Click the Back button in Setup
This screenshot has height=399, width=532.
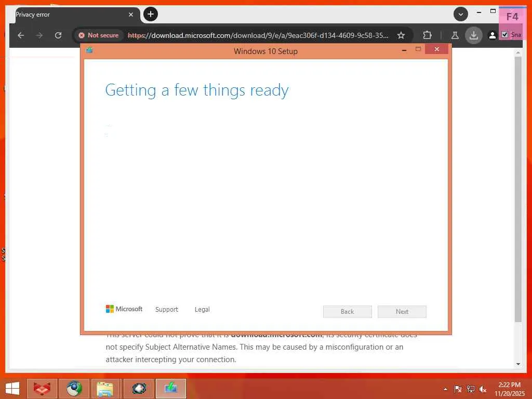click(348, 312)
